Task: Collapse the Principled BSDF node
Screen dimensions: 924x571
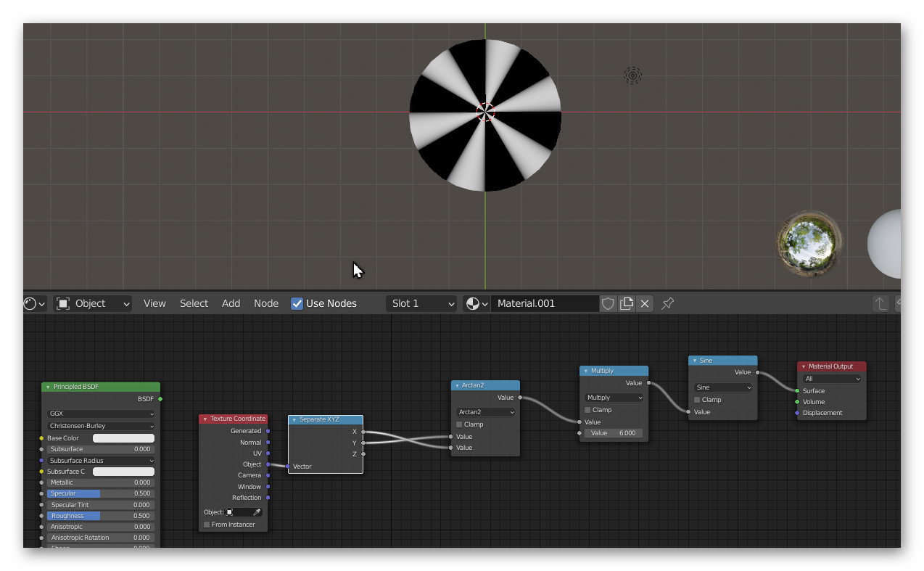Action: point(48,387)
